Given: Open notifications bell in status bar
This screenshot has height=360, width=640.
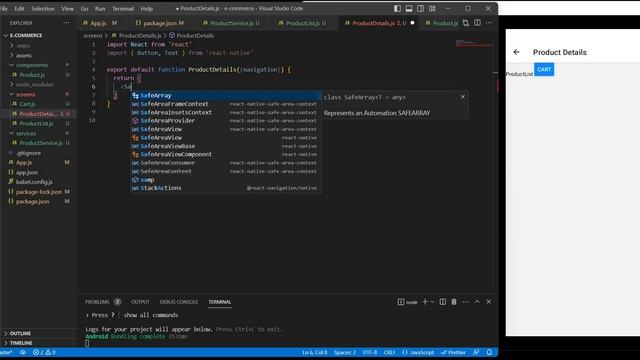Looking at the screenshot, I should pyautogui.click(x=489, y=352).
